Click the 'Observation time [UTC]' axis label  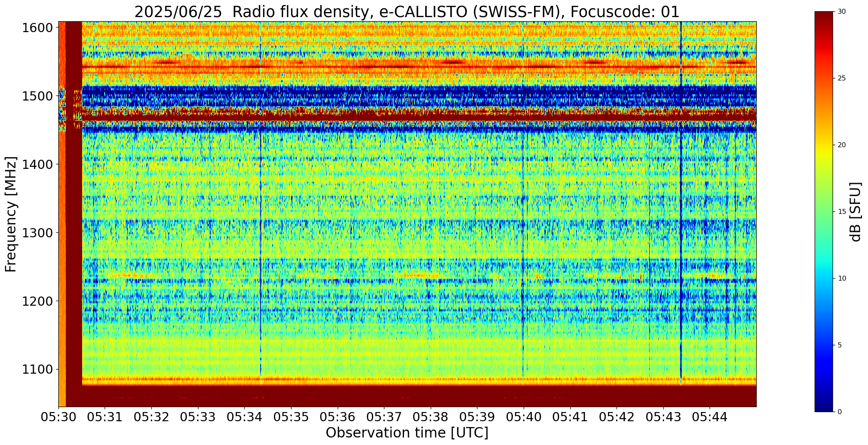(407, 433)
